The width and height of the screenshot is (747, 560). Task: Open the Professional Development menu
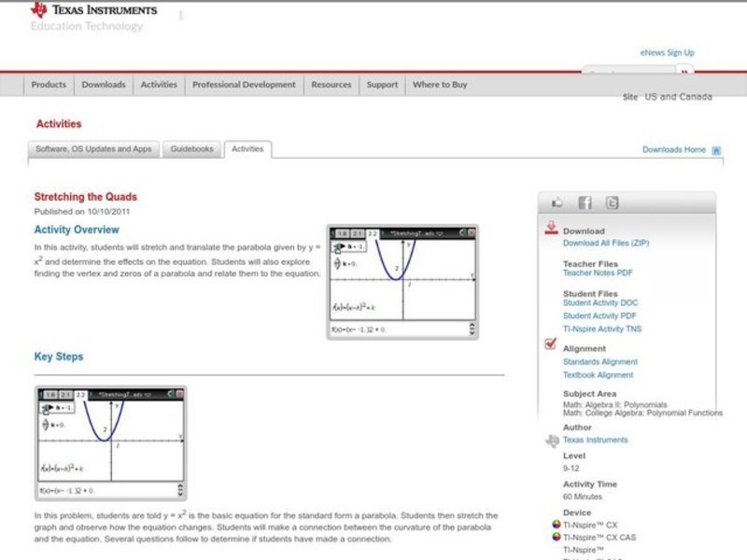pyautogui.click(x=244, y=85)
